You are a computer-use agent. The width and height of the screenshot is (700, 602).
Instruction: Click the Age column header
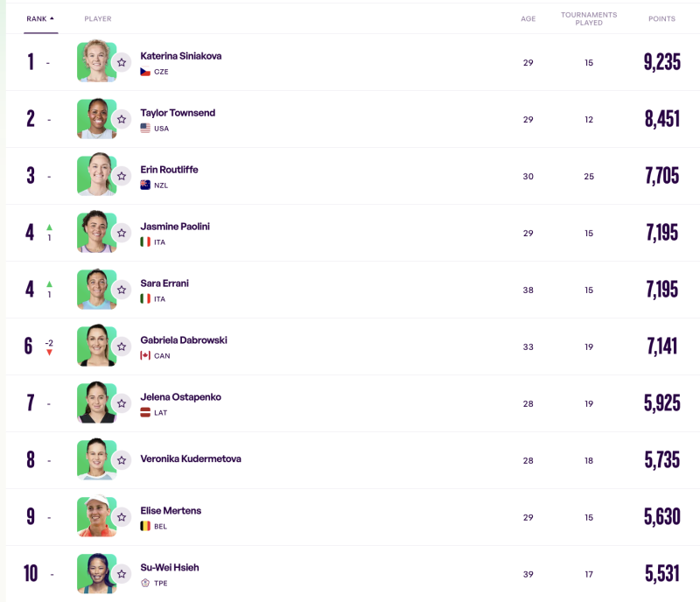point(528,18)
